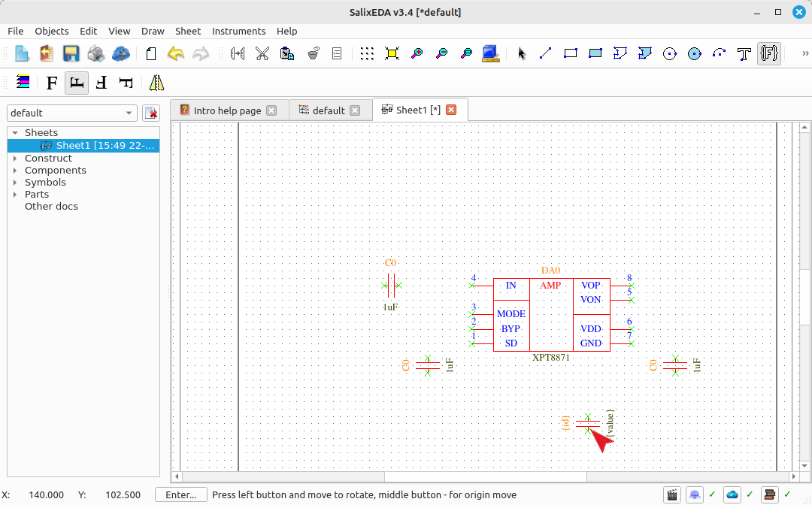Zoom out with the minus magnifier
This screenshot has width=812, height=505.
coord(442,53)
